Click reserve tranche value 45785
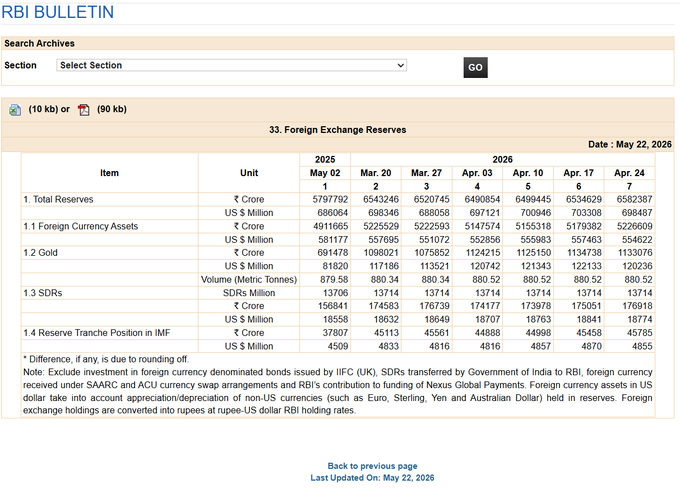The image size is (680, 493). pyautogui.click(x=640, y=333)
